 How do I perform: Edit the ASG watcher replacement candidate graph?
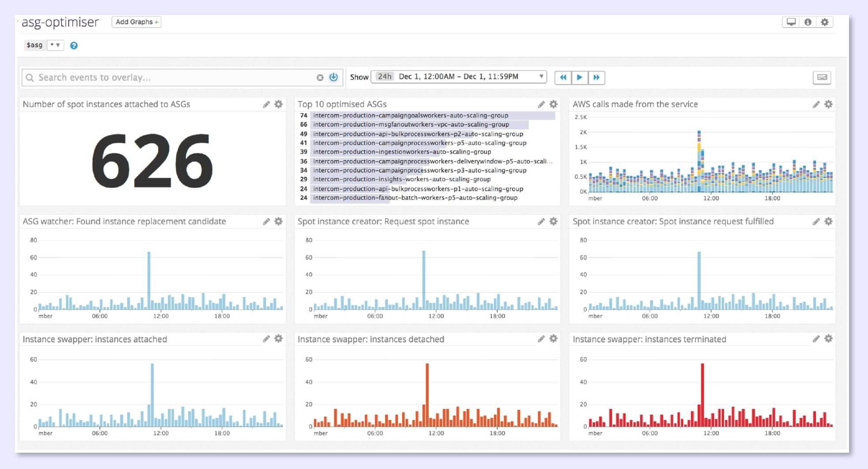tap(266, 221)
